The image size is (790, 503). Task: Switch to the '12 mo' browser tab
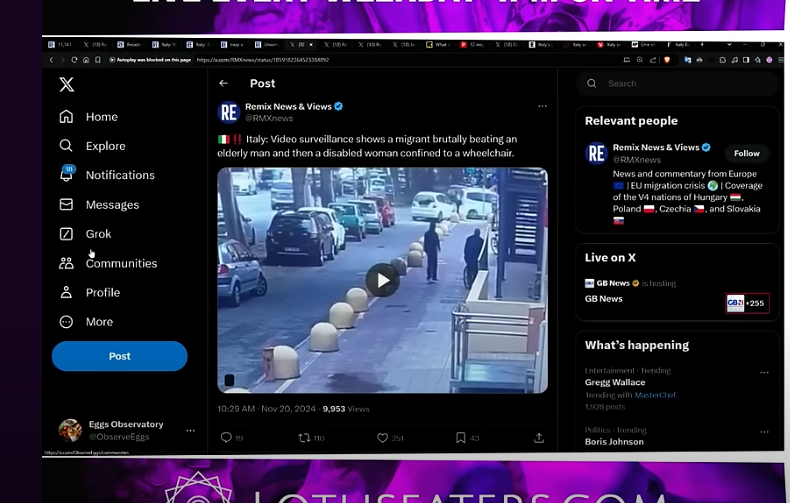472,45
